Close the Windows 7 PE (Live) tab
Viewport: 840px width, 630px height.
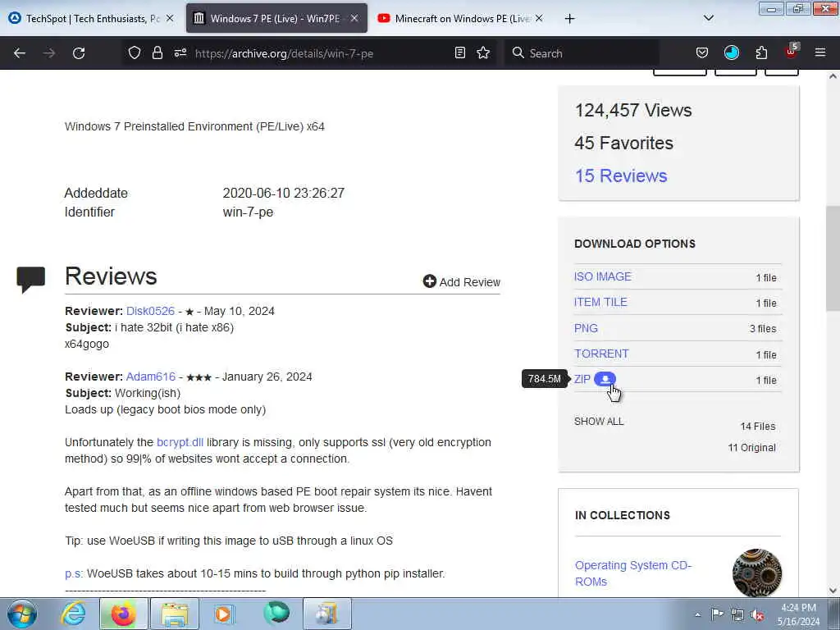click(354, 18)
